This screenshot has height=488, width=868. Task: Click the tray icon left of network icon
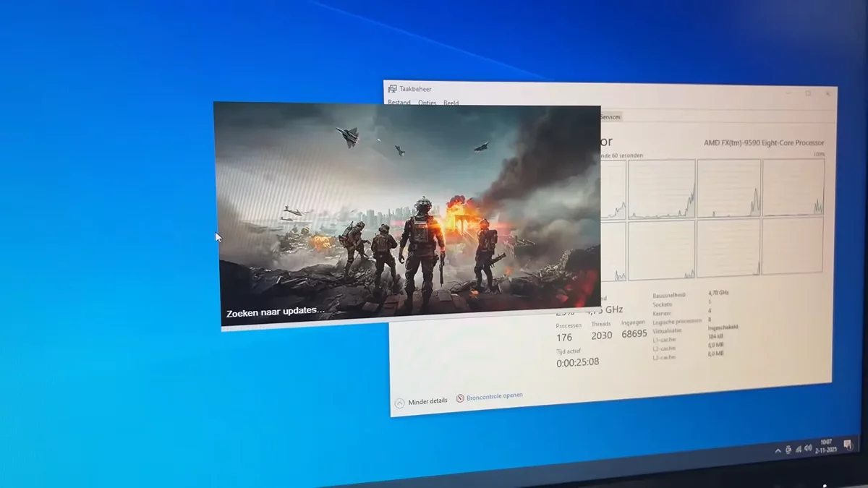tap(788, 450)
